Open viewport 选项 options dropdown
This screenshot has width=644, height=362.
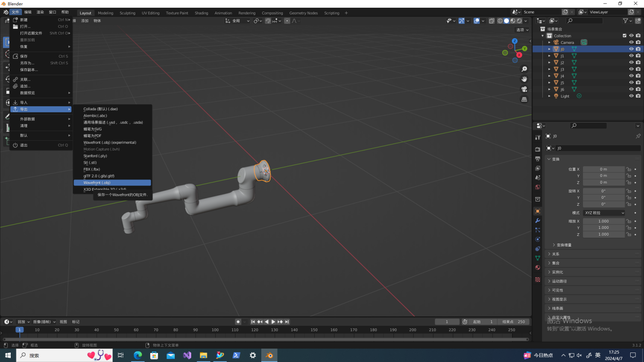coord(522,30)
